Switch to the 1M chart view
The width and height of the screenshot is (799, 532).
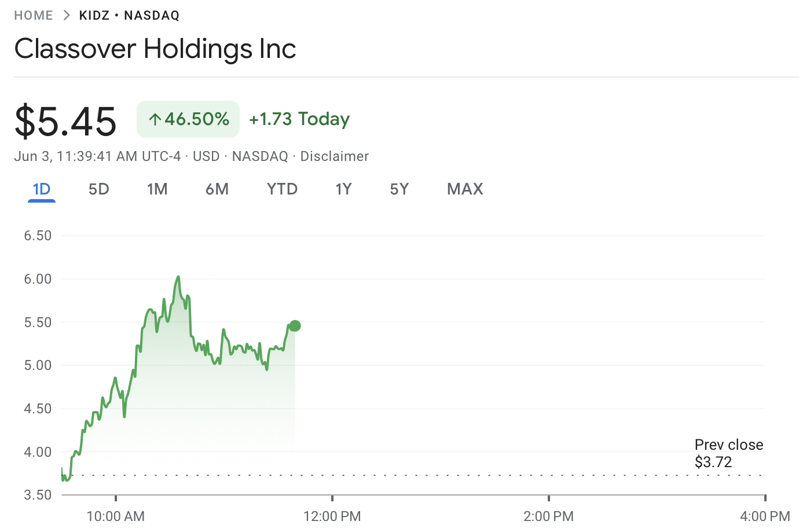coord(157,189)
